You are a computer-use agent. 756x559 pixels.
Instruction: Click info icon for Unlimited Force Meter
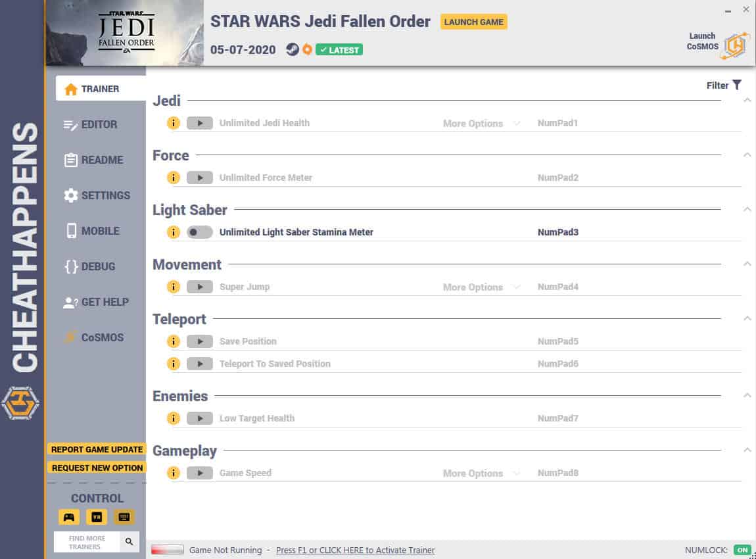[x=173, y=178]
